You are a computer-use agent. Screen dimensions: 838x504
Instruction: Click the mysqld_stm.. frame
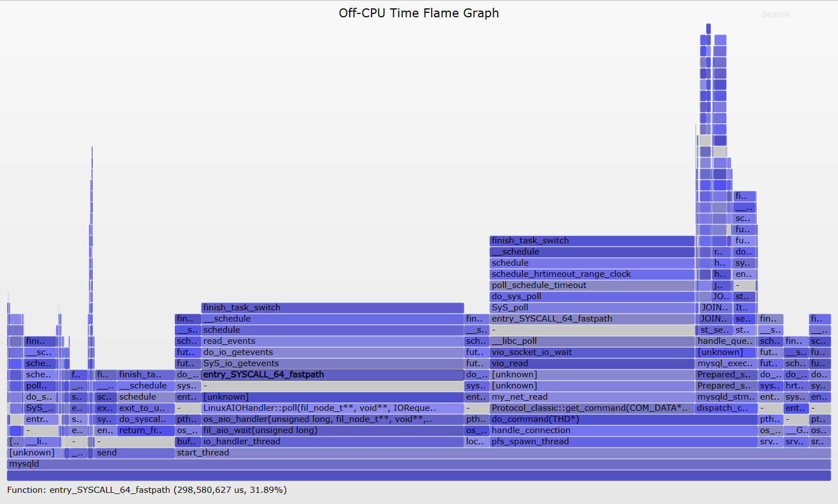(726, 397)
